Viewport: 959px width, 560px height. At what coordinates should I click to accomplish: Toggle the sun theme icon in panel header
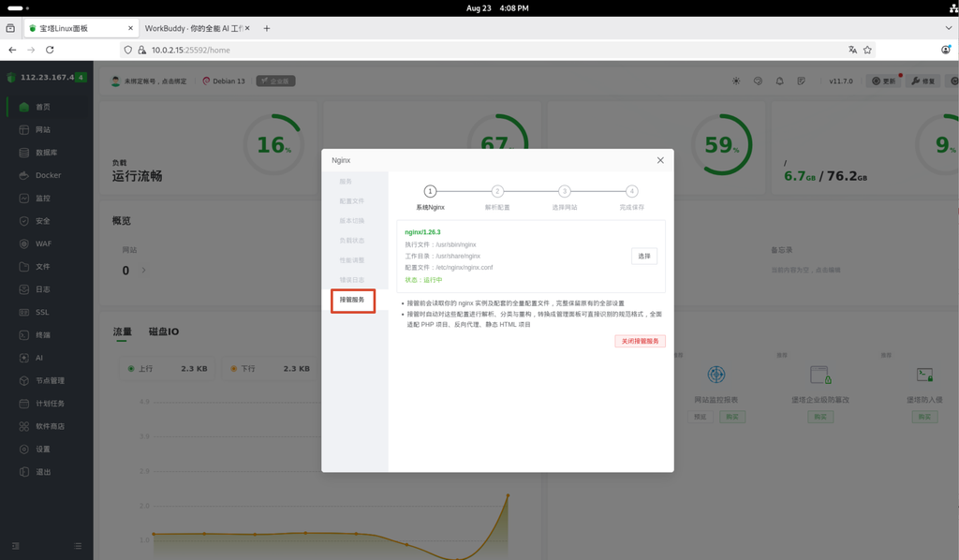coord(736,81)
